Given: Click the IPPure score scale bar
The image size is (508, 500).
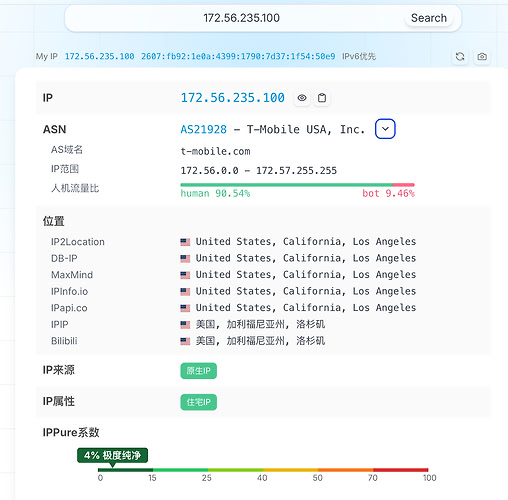Looking at the screenshot, I should (x=263, y=470).
